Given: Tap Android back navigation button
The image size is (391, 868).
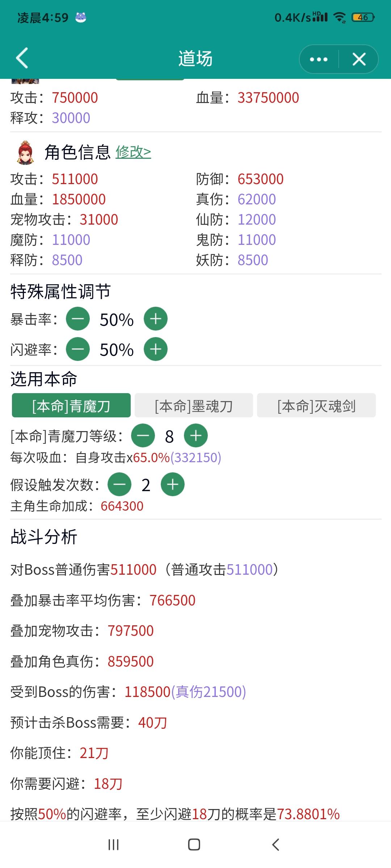Looking at the screenshot, I should (x=276, y=845).
